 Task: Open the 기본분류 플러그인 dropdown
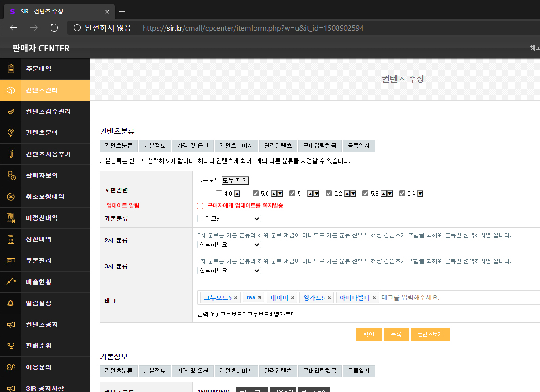[229, 219]
